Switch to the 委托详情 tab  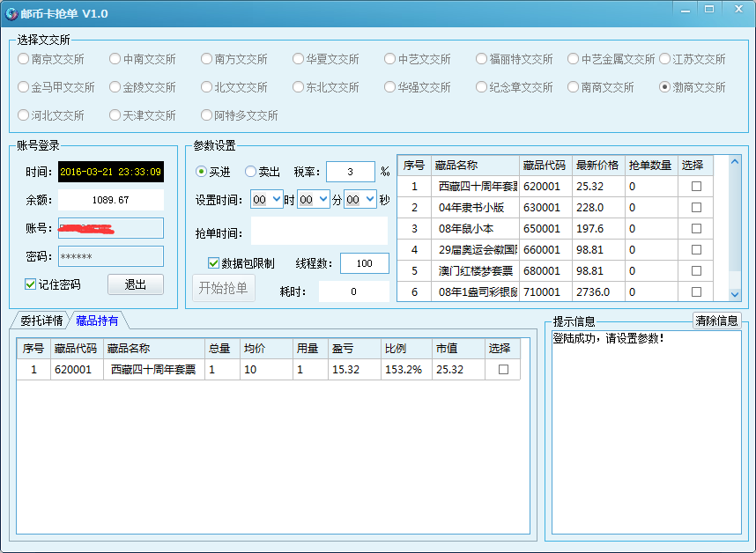41,321
